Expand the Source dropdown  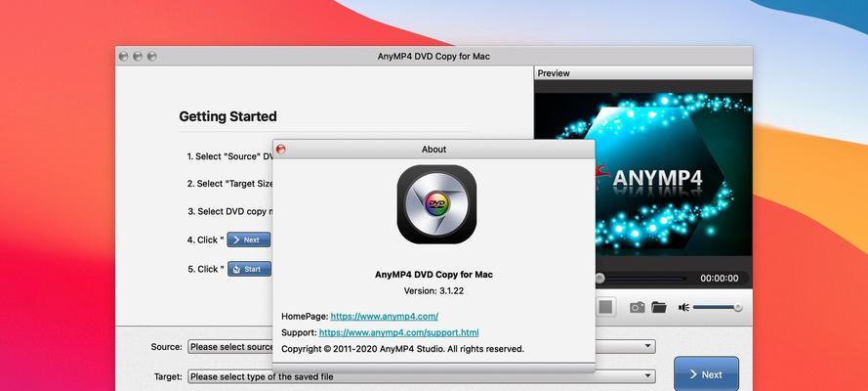pyautogui.click(x=647, y=347)
